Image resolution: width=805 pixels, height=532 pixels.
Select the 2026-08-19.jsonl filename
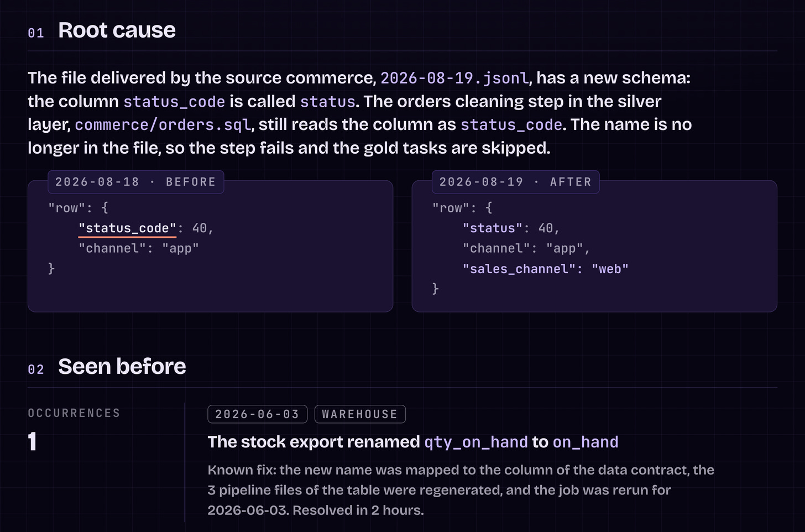454,78
